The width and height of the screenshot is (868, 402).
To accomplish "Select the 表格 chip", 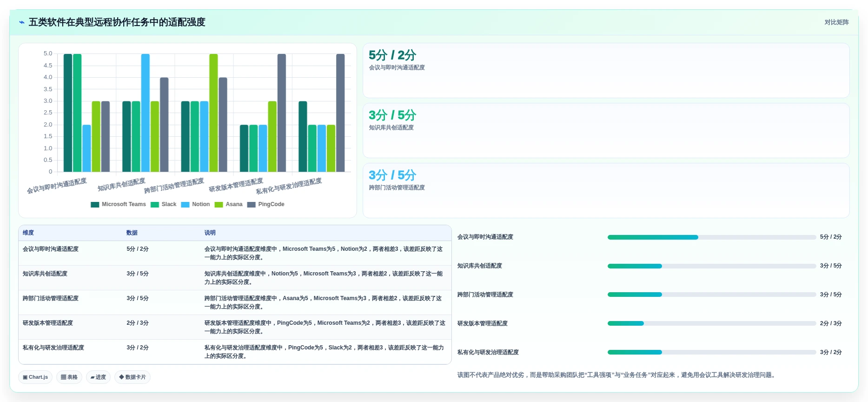I will click(69, 377).
